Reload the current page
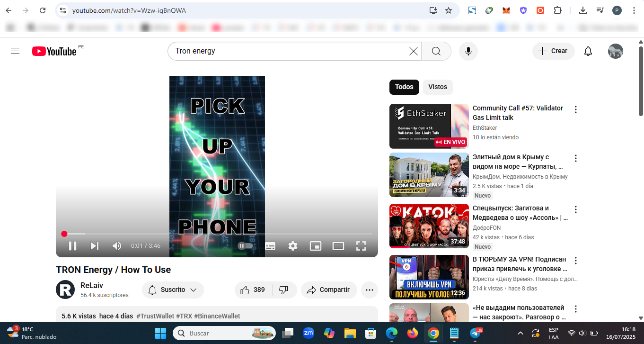Image resolution: width=644 pixels, height=344 pixels. [43, 10]
